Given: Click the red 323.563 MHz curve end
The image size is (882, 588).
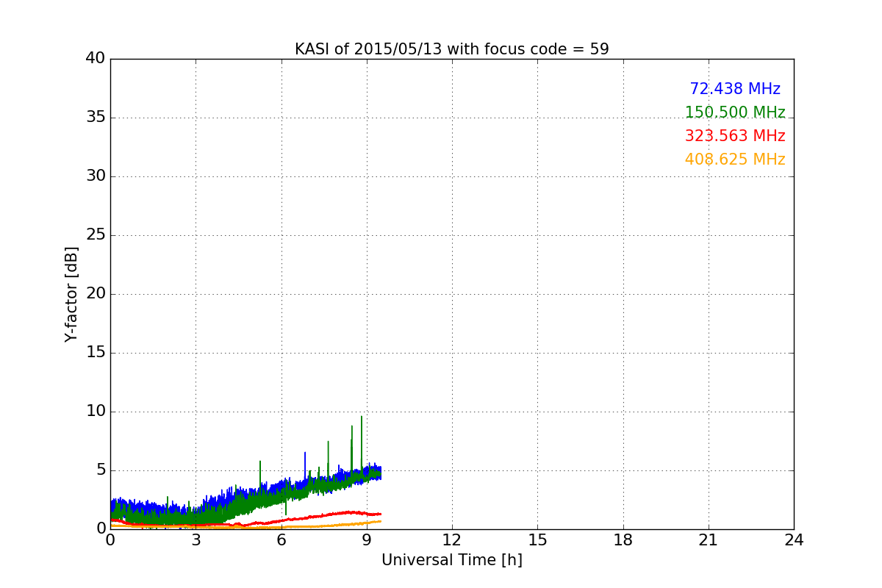Looking at the screenshot, I should (379, 514).
